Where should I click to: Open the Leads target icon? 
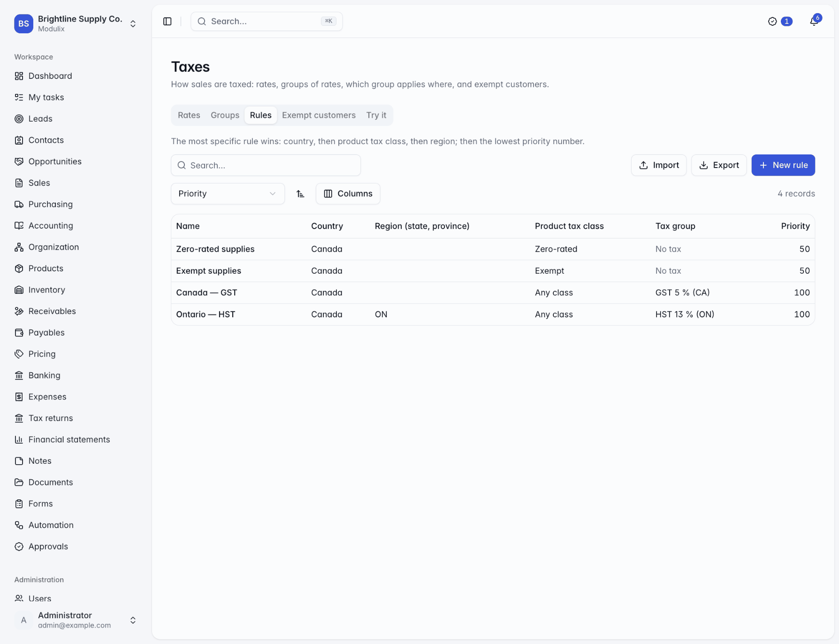19,119
